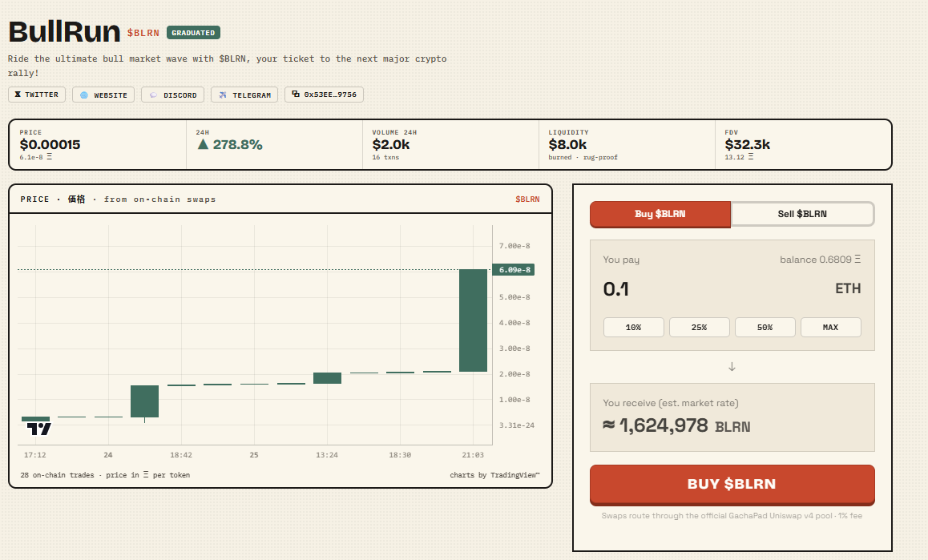Click the estimated receive 1,624,978 BLRN
The height and width of the screenshot is (560, 928).
(x=677, y=425)
